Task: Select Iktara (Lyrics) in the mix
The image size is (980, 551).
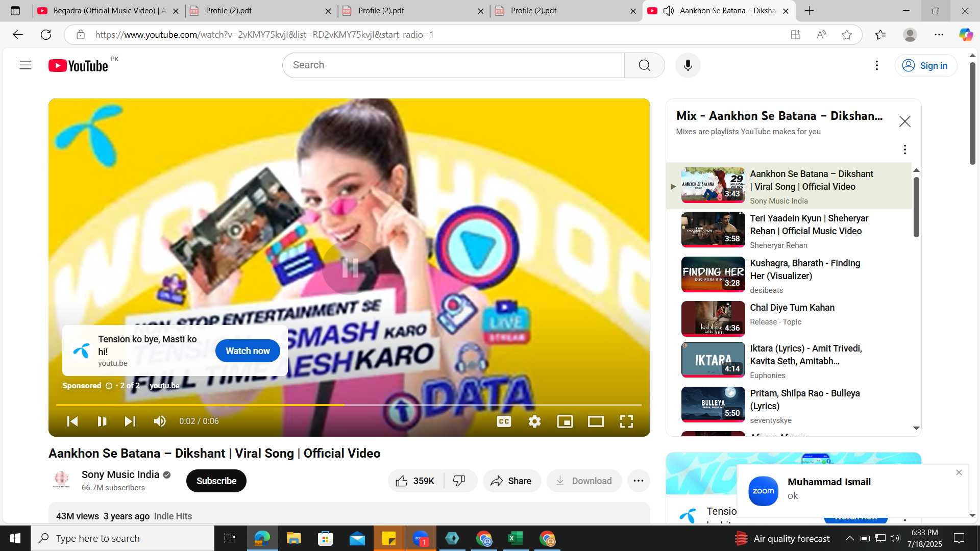Action: tap(789, 361)
